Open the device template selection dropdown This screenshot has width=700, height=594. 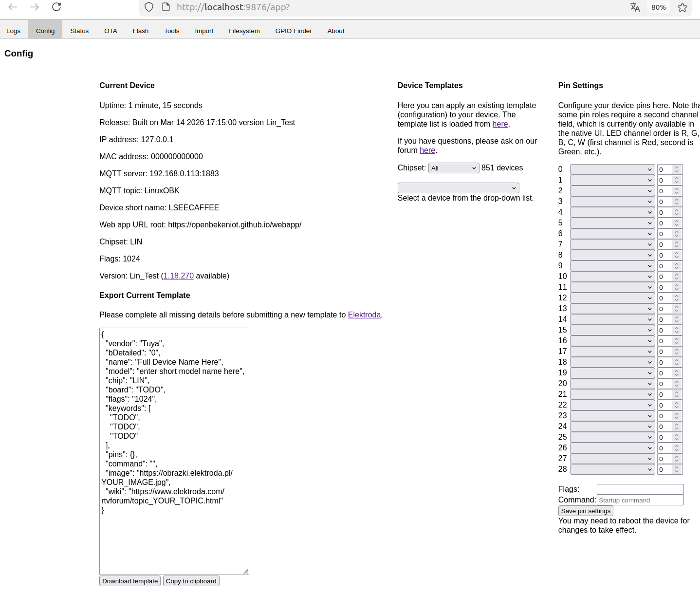459,188
